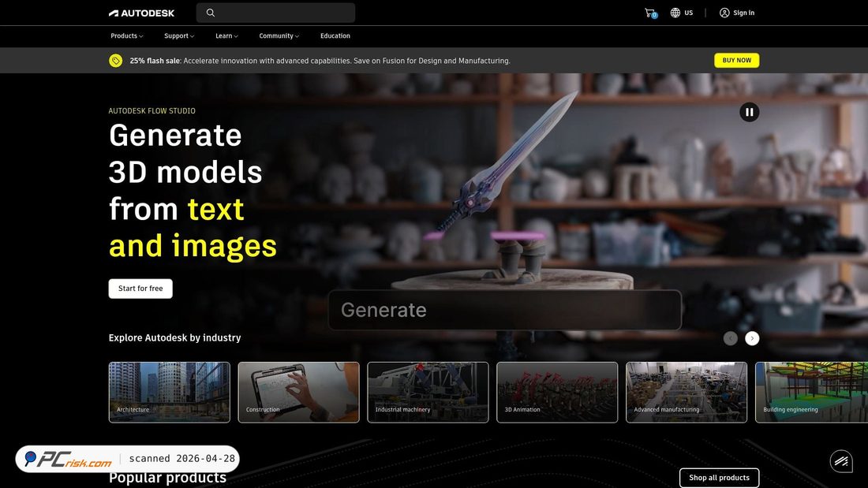
Task: Open the Autodesk Assistant chat icon
Action: point(841,461)
